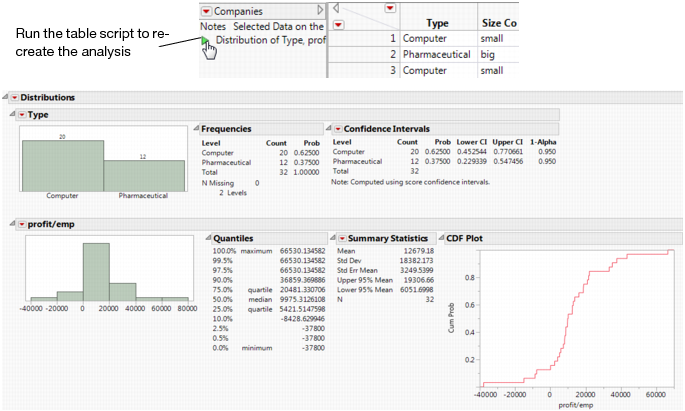The width and height of the screenshot is (685, 411).
Task: Open the Confidence Intervals red triangle menu
Action: 338,129
